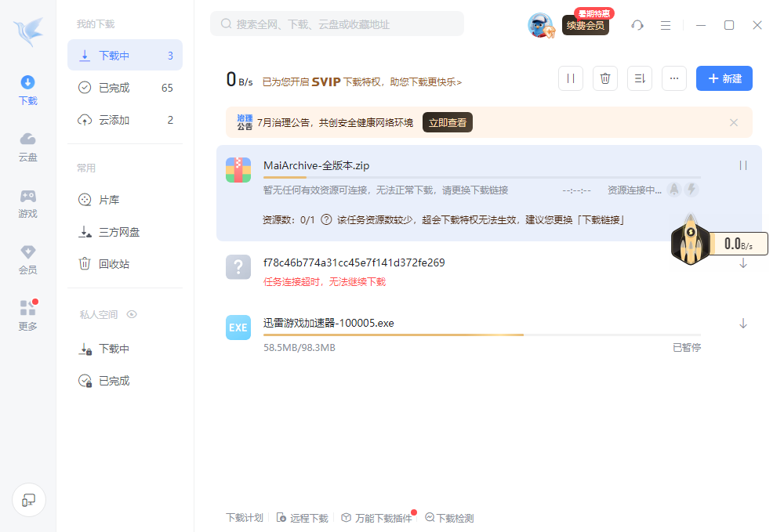Image resolution: width=784 pixels, height=532 pixels.
Task: Pause all tasks with toolbar pause button
Action: click(571, 78)
